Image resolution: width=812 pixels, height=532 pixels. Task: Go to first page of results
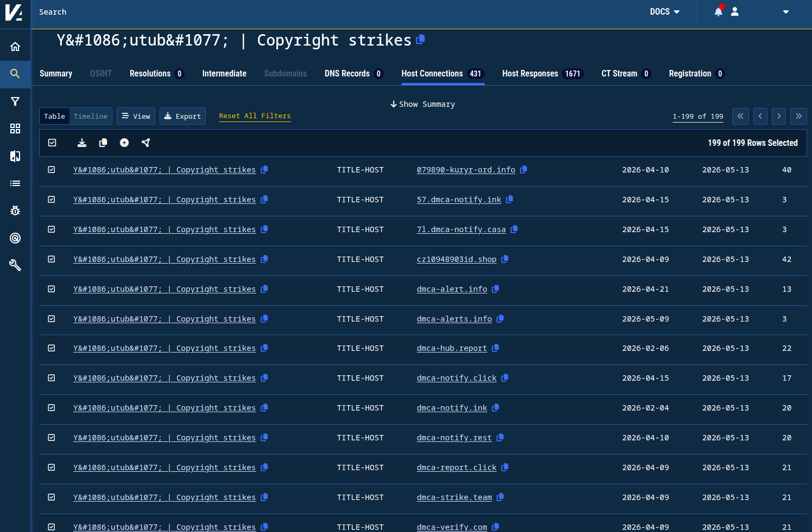(740, 116)
